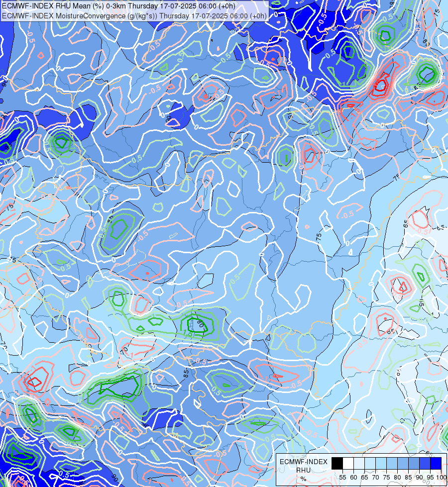Image resolution: width=448 pixels, height=487 pixels.
Task: Select the 70-75% legend color swatch
Action: coord(381,463)
